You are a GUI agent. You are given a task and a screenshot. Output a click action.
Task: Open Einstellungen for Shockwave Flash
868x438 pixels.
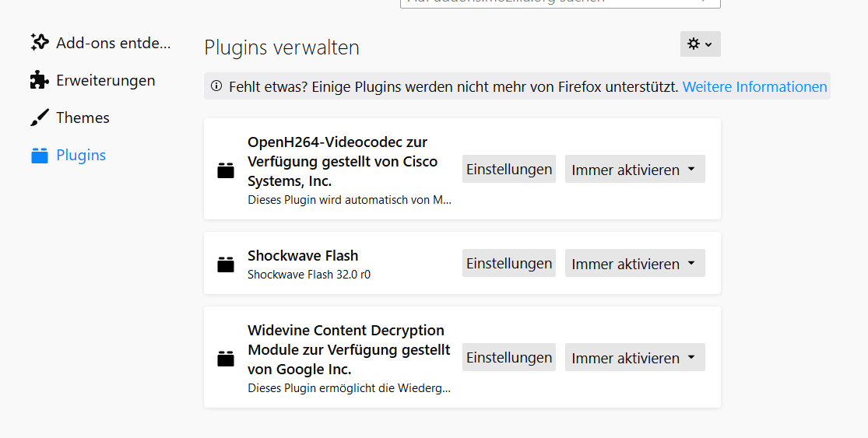(508, 263)
